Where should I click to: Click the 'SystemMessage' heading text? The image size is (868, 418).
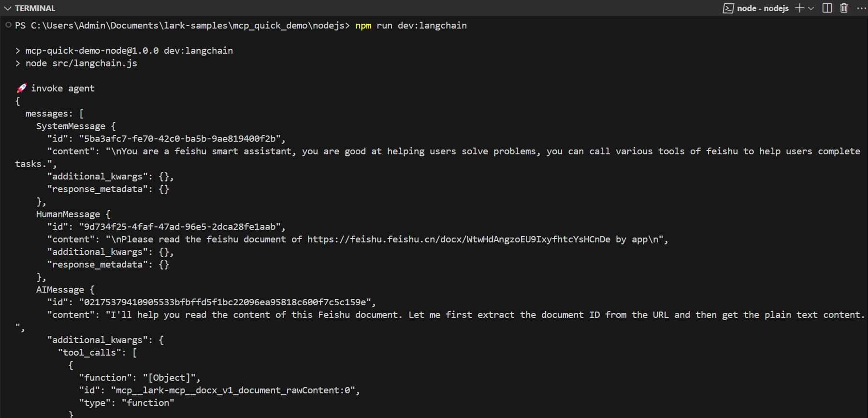coord(71,126)
